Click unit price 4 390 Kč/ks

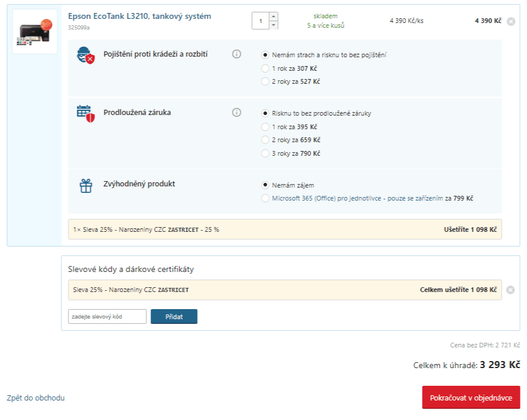[x=407, y=21]
